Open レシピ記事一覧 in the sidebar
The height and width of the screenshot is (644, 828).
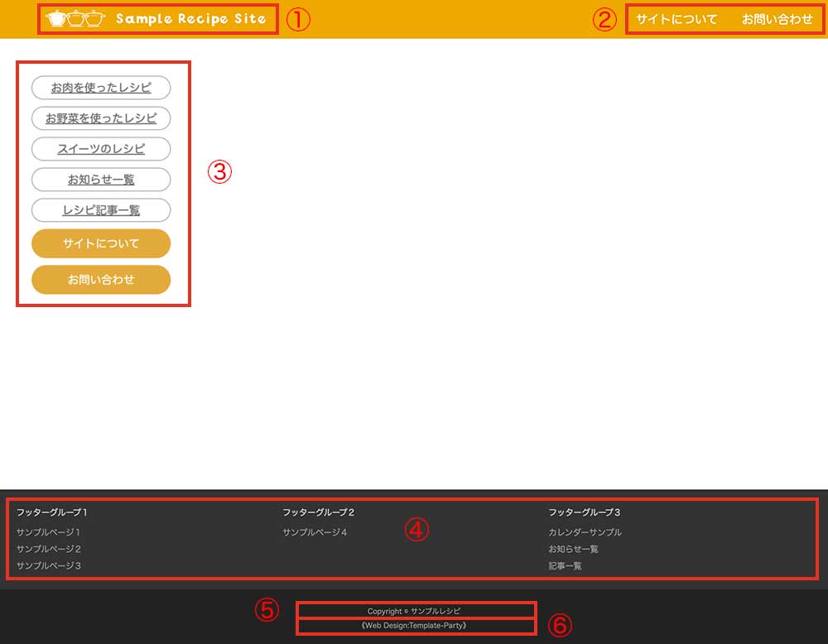point(101,210)
